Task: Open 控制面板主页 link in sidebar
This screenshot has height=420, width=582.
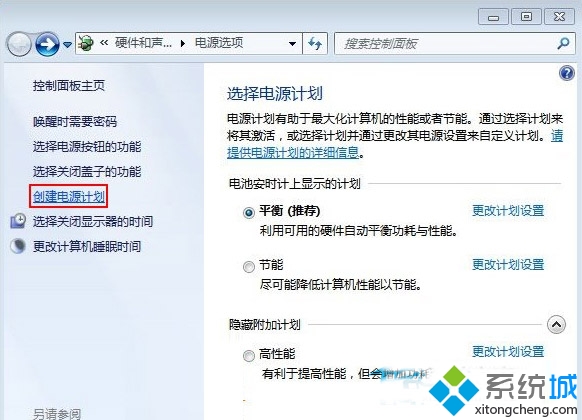Action: pos(69,86)
